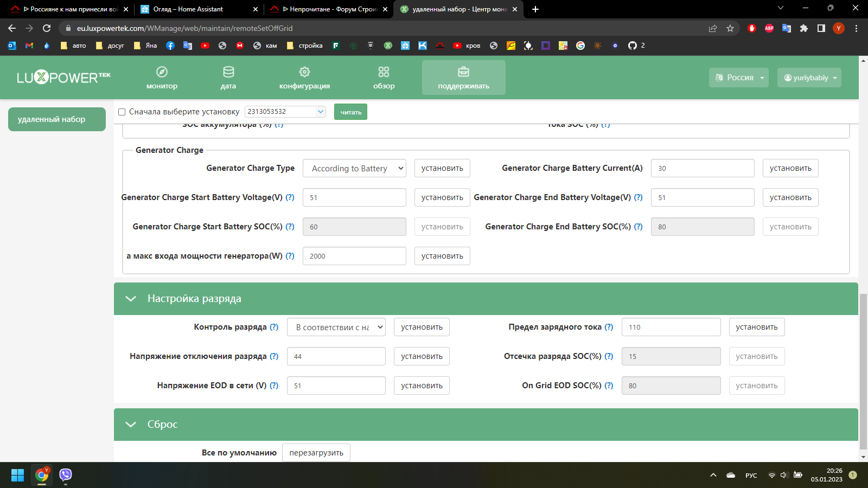
Task: Open the монитор compass icon
Action: (162, 72)
